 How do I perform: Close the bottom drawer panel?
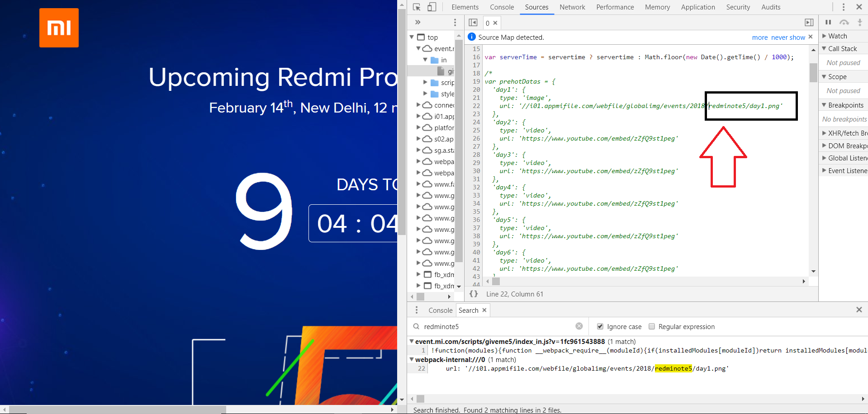point(859,310)
